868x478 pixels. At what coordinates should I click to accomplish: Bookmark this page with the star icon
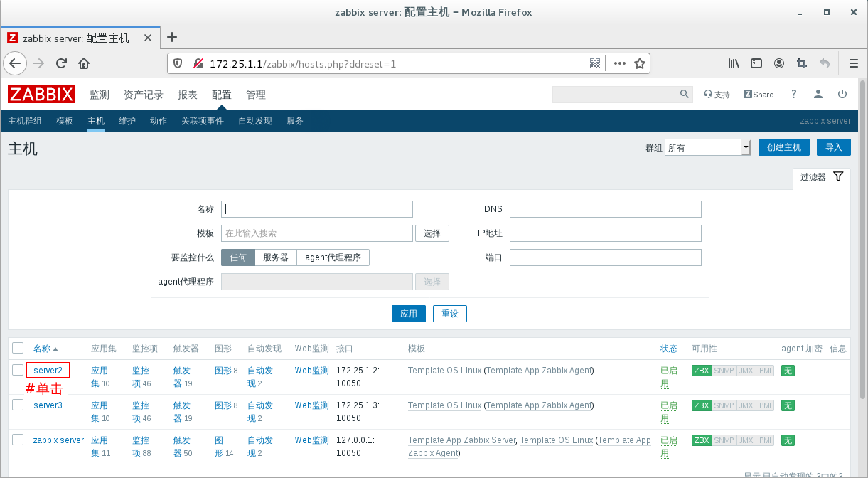point(639,63)
